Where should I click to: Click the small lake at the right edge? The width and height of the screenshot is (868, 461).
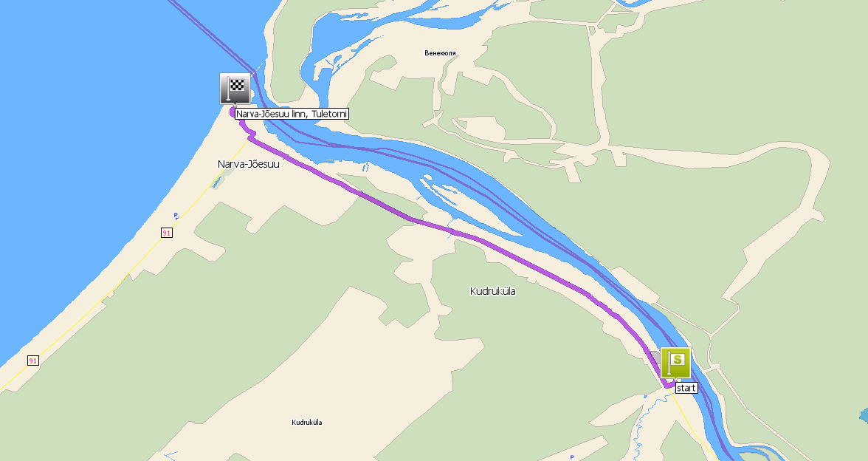pos(864,415)
